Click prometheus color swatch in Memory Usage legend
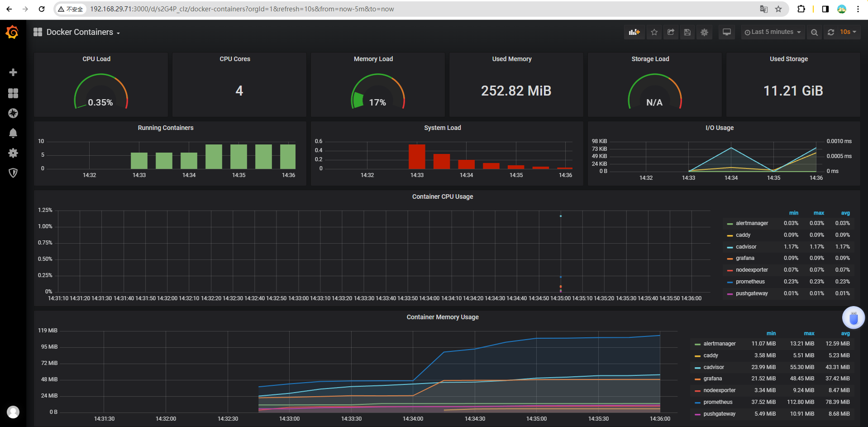The height and width of the screenshot is (427, 868). 697,402
